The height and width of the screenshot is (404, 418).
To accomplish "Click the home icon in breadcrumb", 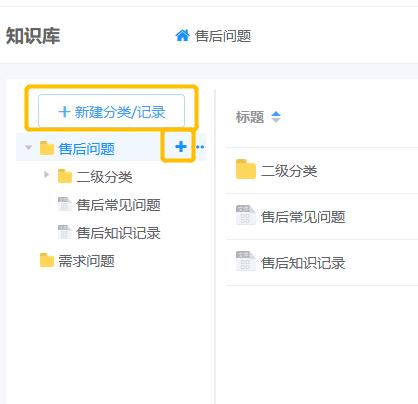I will tap(182, 35).
